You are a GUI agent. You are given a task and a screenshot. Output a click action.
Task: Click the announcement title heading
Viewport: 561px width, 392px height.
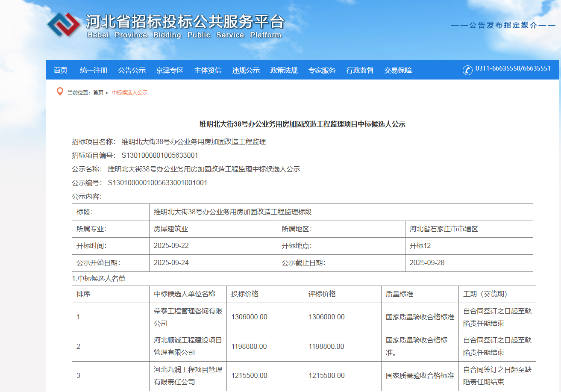click(x=302, y=124)
